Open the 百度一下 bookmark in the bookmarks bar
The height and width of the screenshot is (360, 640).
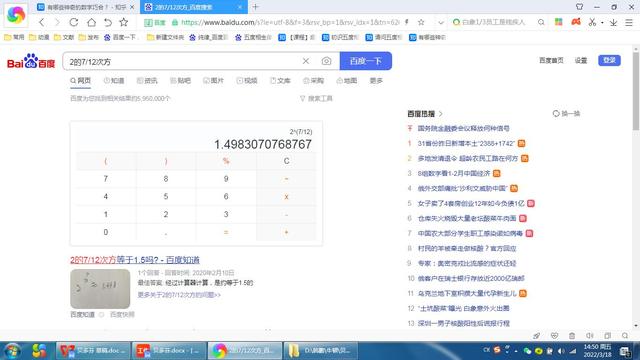(x=122, y=38)
